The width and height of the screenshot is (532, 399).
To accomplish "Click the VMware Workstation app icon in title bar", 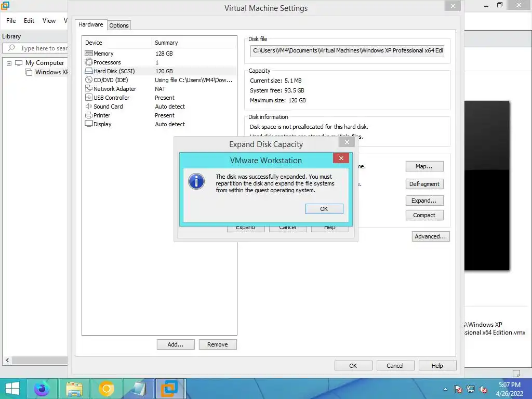I will pyautogui.click(x=5, y=5).
